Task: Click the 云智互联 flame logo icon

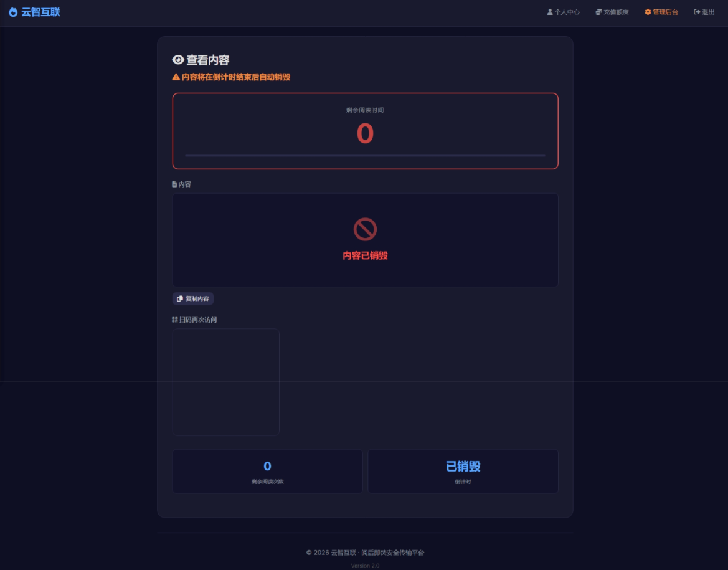Action: (x=13, y=12)
